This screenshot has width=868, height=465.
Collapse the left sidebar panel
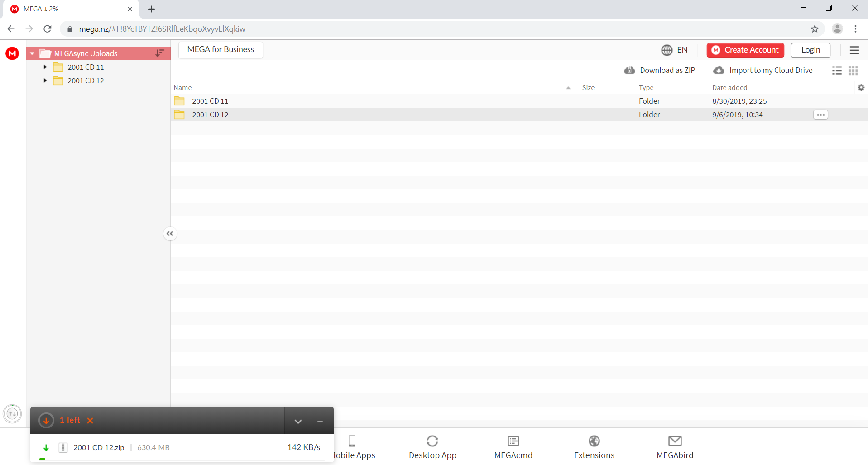[170, 234]
